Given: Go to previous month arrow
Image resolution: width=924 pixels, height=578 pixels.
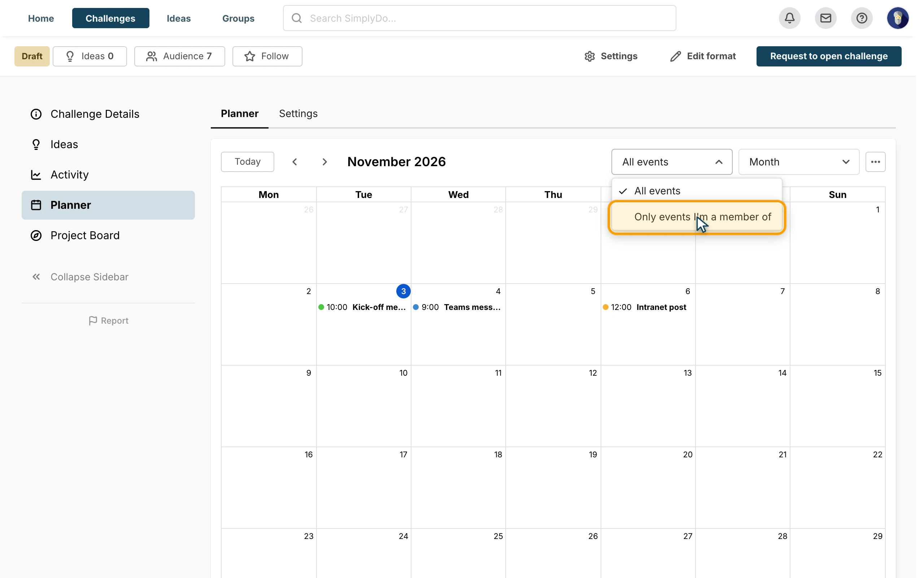Looking at the screenshot, I should (295, 162).
